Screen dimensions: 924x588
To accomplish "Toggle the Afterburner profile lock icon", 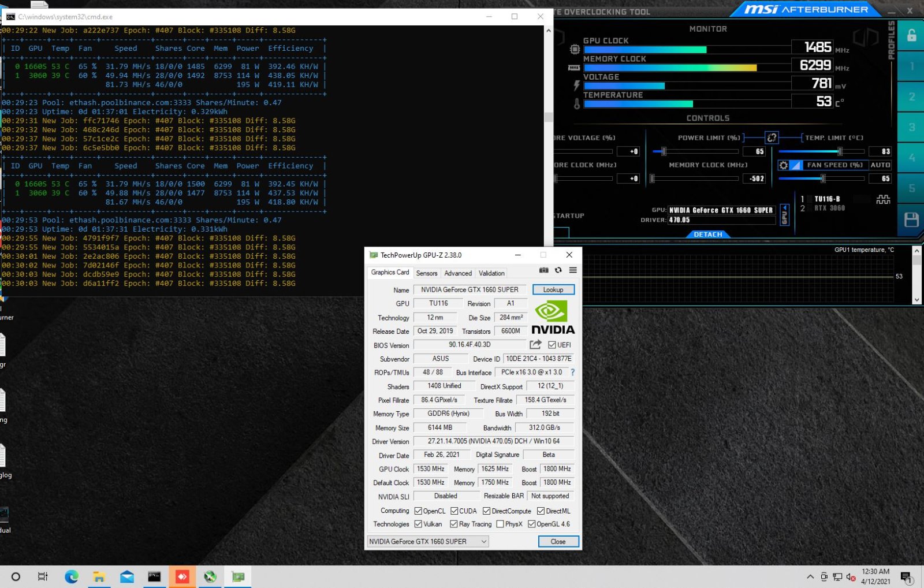I will (x=911, y=35).
